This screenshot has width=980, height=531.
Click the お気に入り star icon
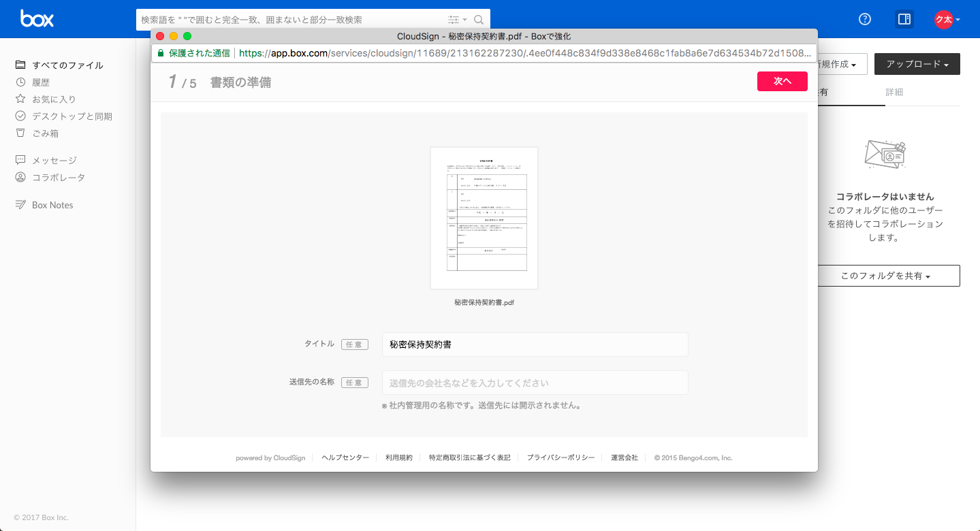click(x=20, y=99)
